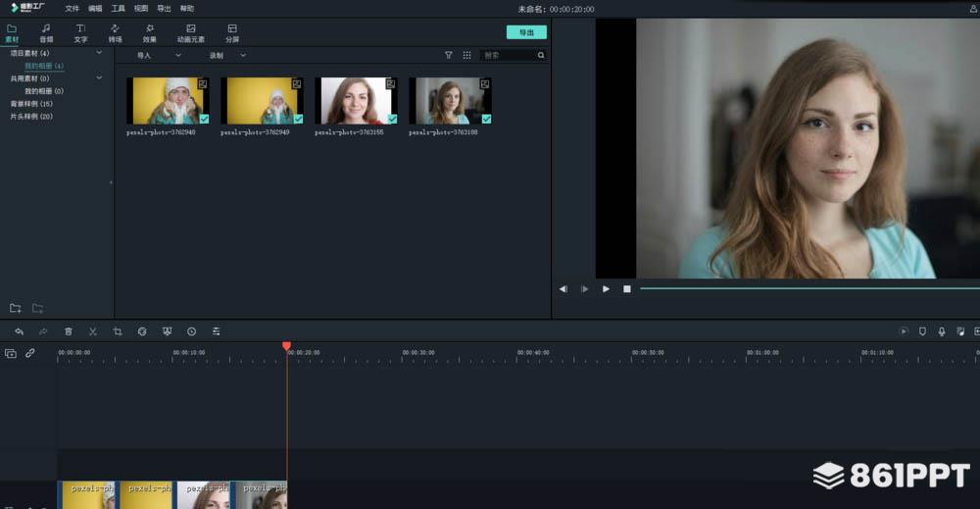Open the 素材 media tab
The image size is (980, 509).
12,33
